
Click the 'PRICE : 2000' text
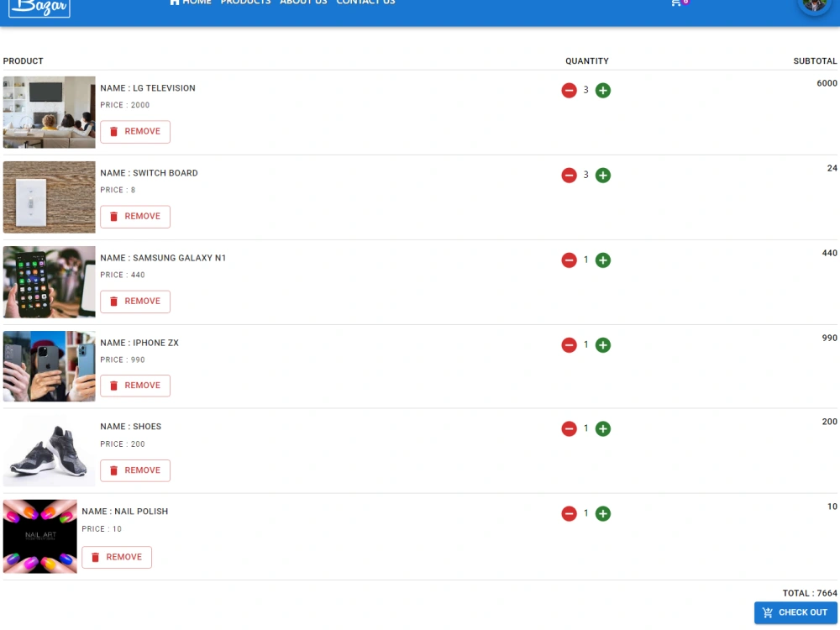(125, 105)
